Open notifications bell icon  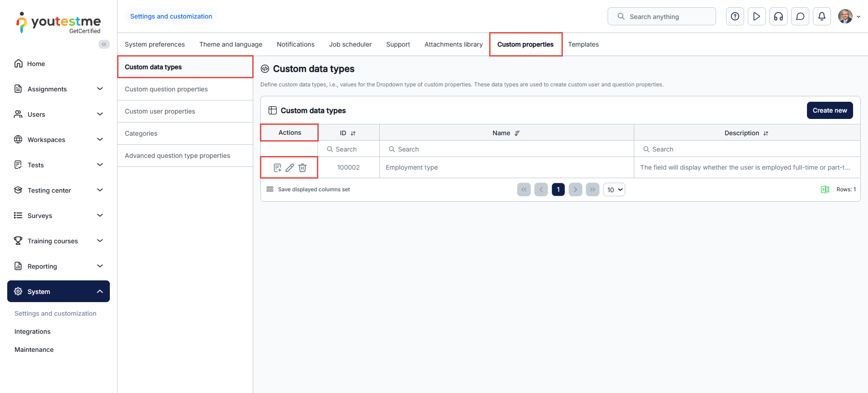click(821, 17)
